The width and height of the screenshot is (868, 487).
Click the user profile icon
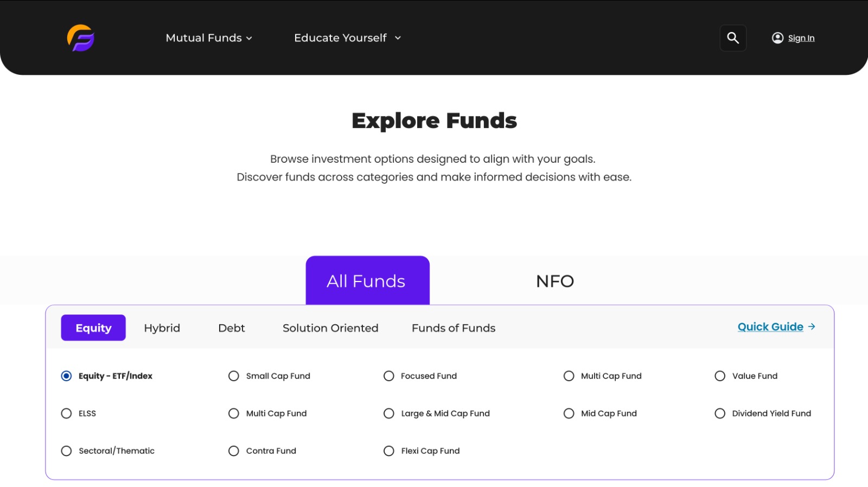pyautogui.click(x=777, y=38)
